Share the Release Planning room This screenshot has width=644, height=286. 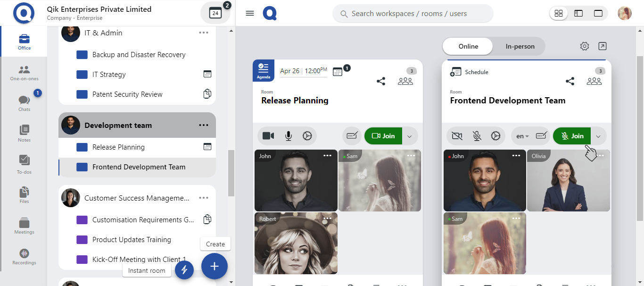(381, 81)
